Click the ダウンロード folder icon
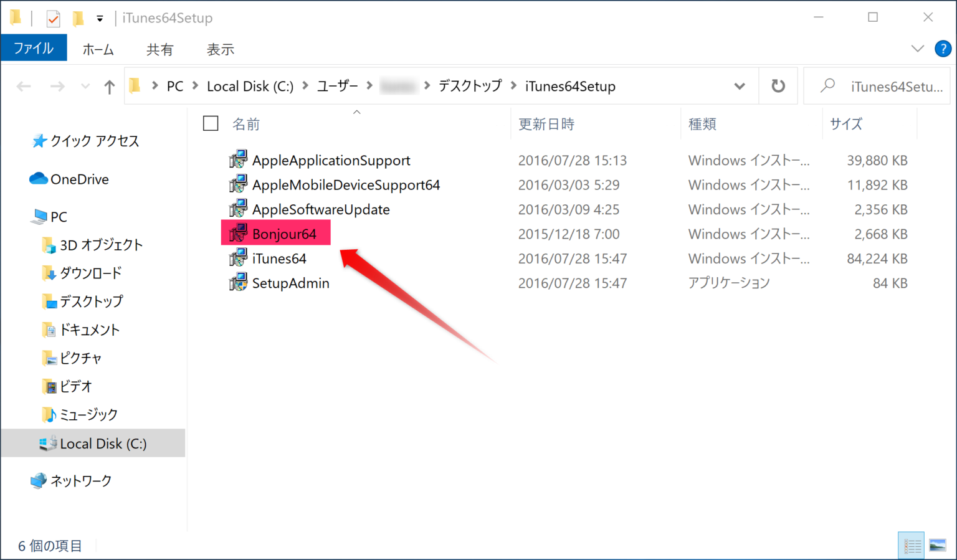The height and width of the screenshot is (560, 957). tap(49, 273)
